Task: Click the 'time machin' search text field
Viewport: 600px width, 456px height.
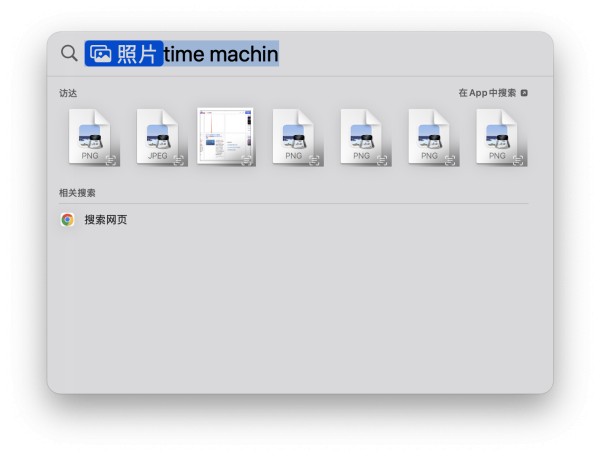Action: coord(221,54)
